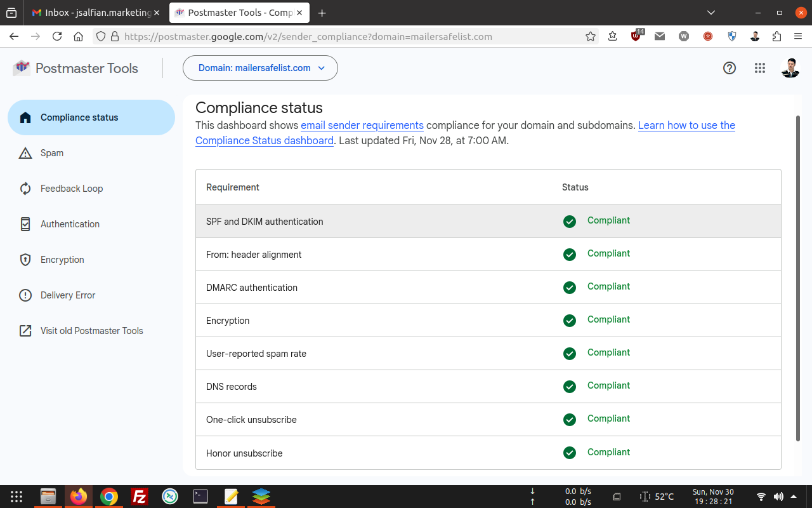Click Visit old Postmaster Tools
Viewport: 812px width, 508px height.
[x=91, y=331]
